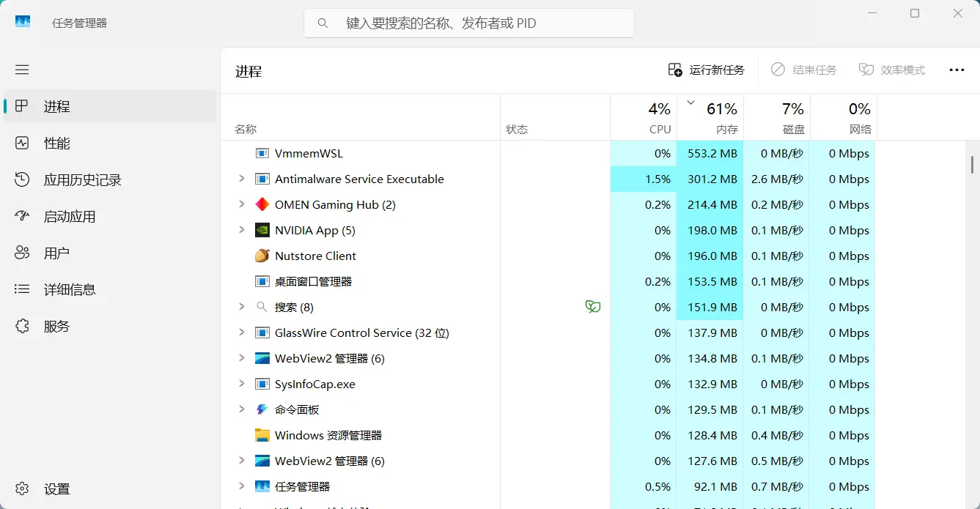Image resolution: width=980 pixels, height=509 pixels.
Task: Select Nutstore Client process name
Action: (x=315, y=256)
